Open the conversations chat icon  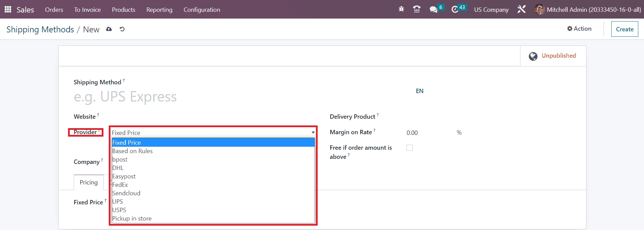pos(433,9)
